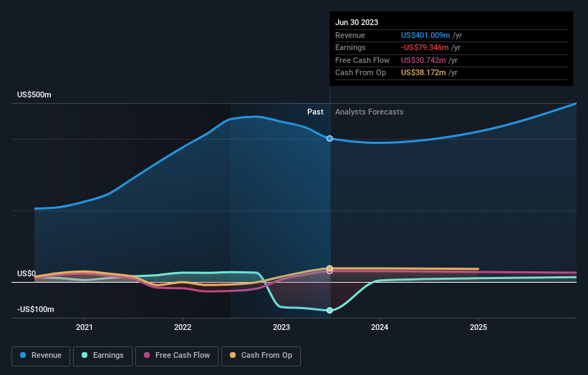Click the Jun 30 2023 tooltip date

[x=357, y=22]
